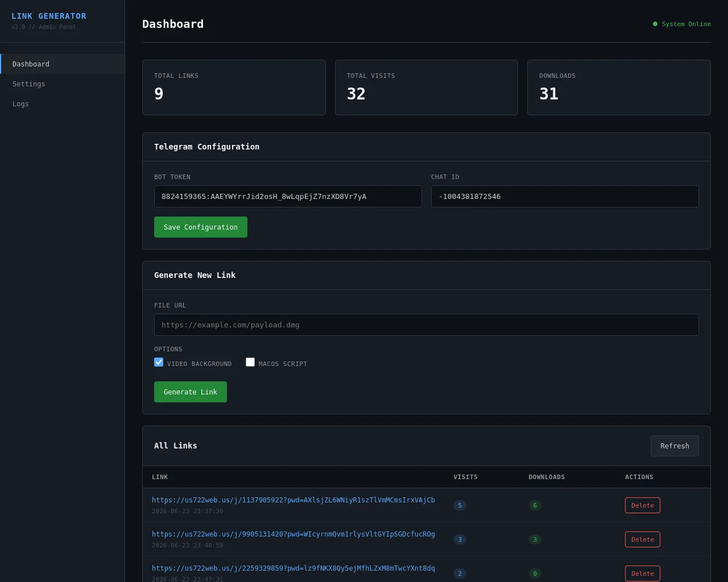Open the Logs sidebar section
Viewport: 728px width, 582px height.
62,104
